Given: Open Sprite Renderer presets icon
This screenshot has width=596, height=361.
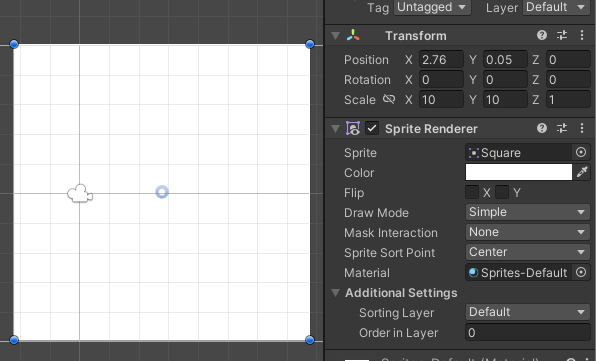Looking at the screenshot, I should click(562, 128).
